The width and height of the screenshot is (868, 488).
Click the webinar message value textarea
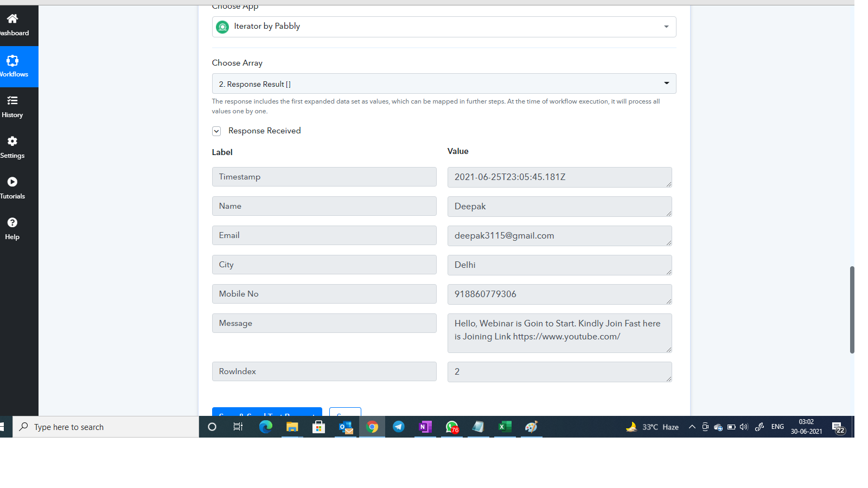click(559, 333)
